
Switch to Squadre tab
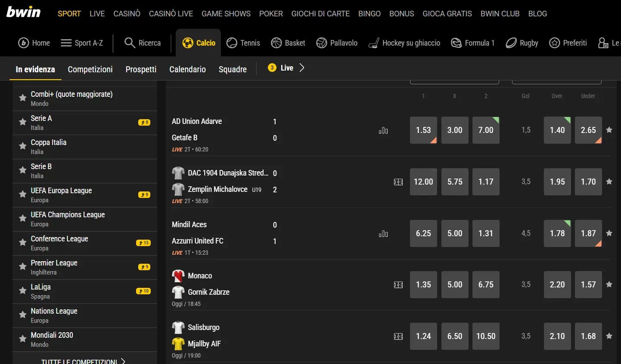[x=233, y=69]
